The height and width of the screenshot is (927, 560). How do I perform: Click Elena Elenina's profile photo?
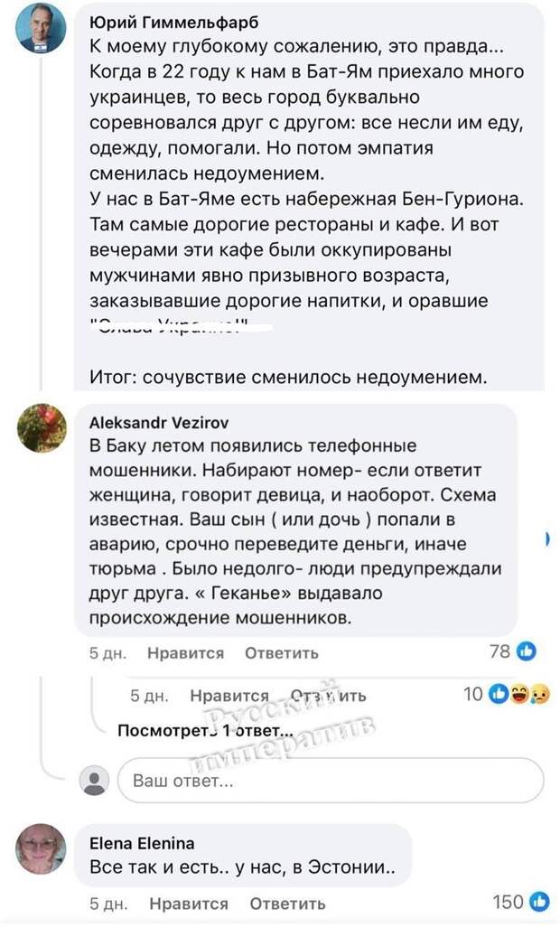coord(41,848)
